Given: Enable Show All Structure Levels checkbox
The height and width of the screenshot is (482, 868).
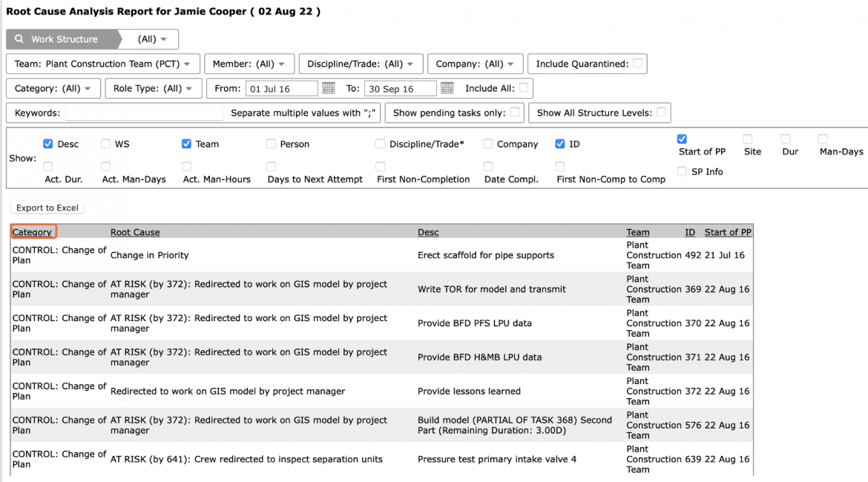Looking at the screenshot, I should pos(662,112).
